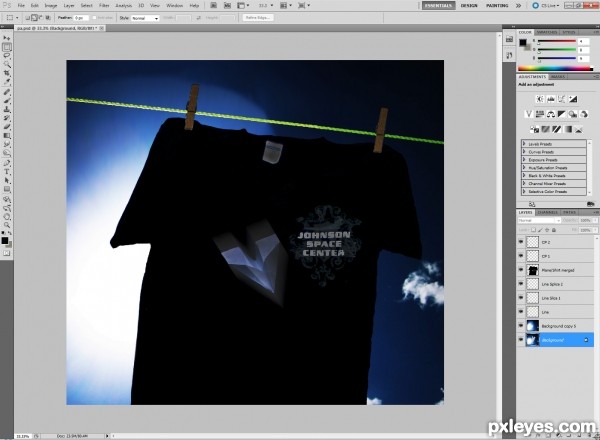Hide the CP 2 layer
Image resolution: width=600 pixels, height=440 pixels.
click(x=521, y=242)
